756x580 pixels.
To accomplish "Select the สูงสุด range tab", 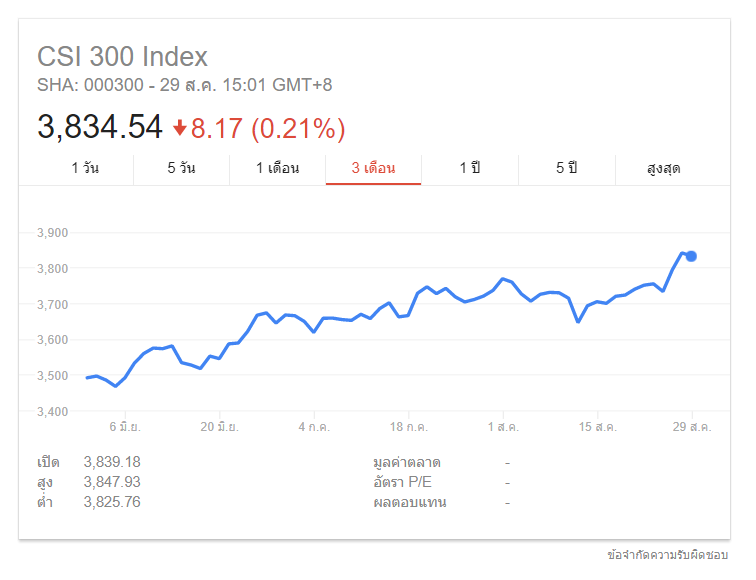I will coord(663,168).
